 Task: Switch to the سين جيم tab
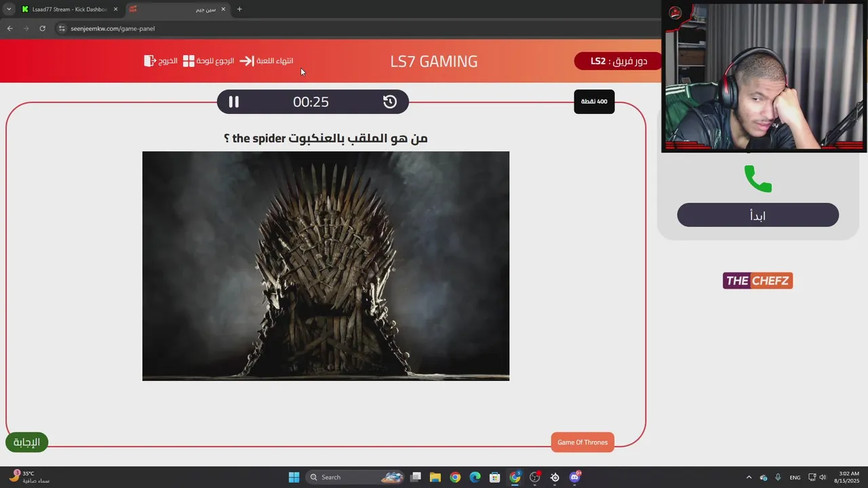click(x=178, y=9)
